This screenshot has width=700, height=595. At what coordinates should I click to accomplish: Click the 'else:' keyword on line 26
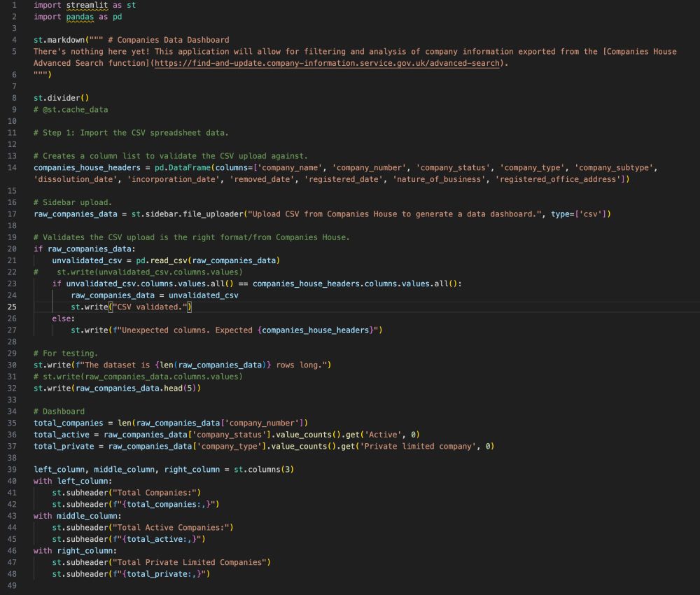(64, 318)
